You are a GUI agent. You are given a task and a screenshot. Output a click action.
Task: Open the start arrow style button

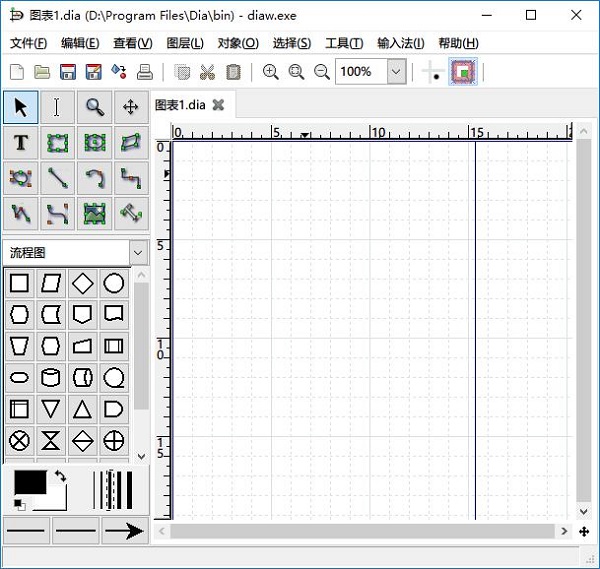[26, 530]
